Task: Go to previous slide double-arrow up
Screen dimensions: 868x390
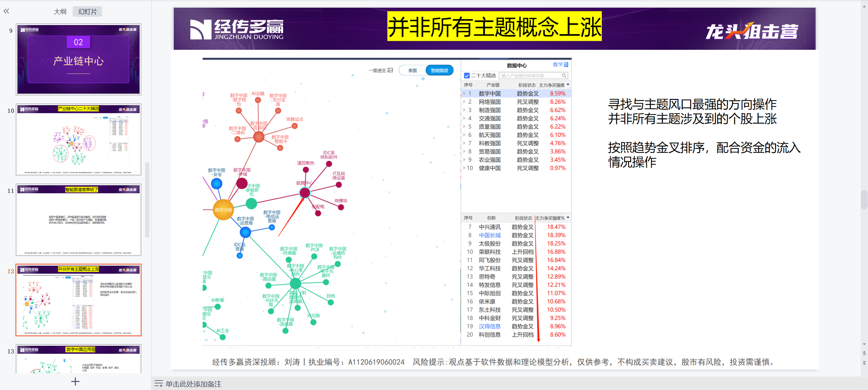Action: pos(864,353)
